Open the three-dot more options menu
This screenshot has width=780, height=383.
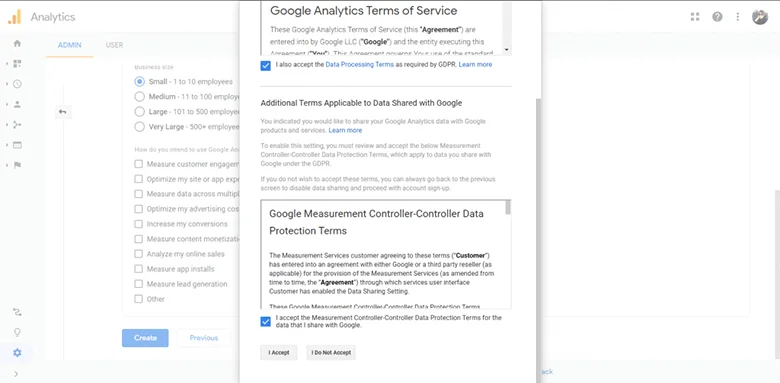pyautogui.click(x=738, y=17)
